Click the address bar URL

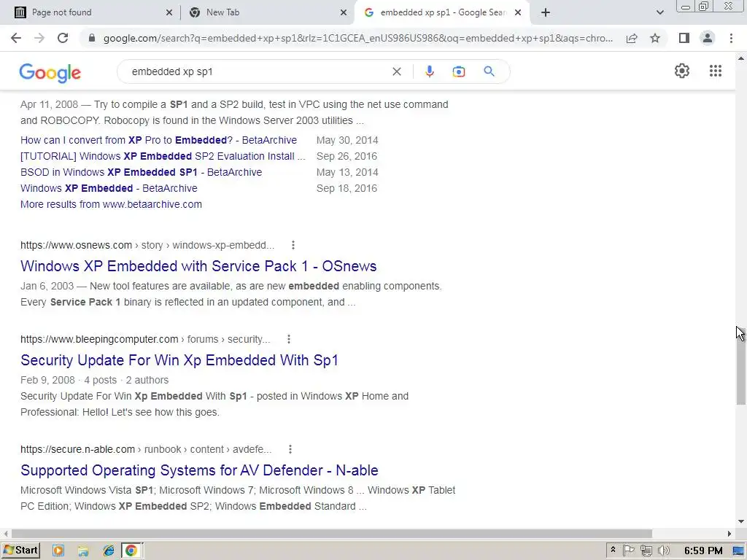pyautogui.click(x=357, y=38)
